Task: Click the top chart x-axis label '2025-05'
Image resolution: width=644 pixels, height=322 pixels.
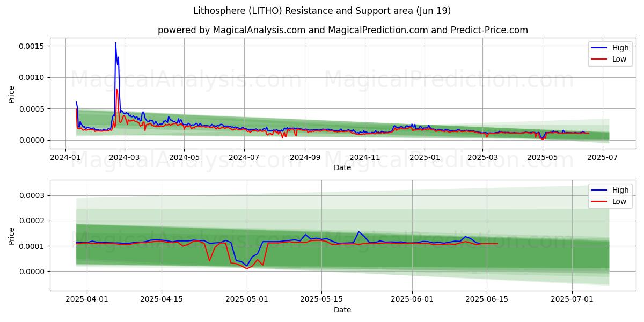Action: [x=543, y=158]
